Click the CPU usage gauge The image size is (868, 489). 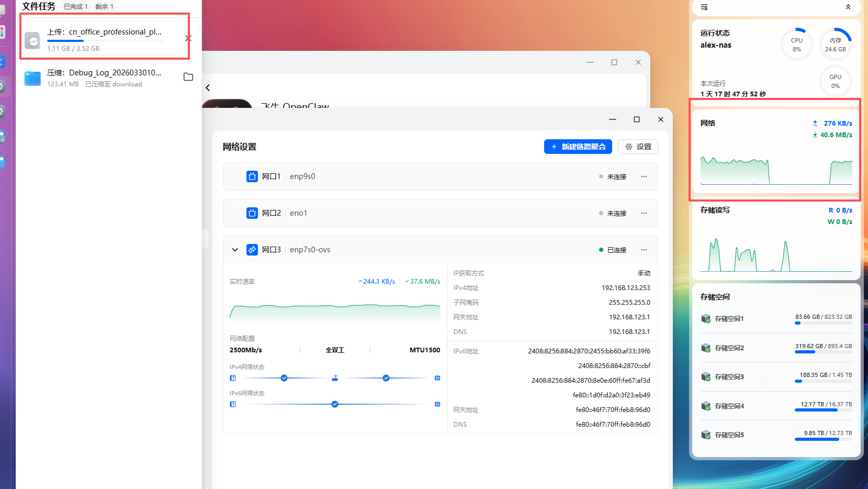tap(797, 45)
